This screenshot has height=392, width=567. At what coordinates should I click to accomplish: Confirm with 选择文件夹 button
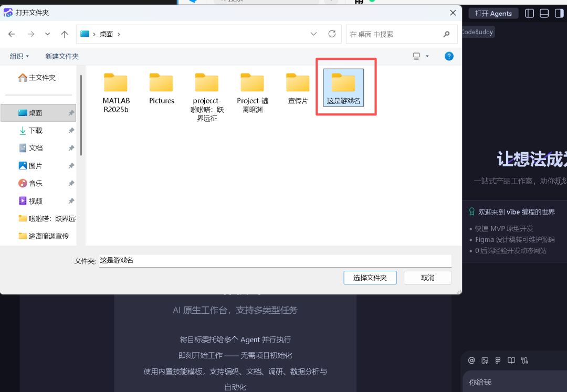pos(370,278)
